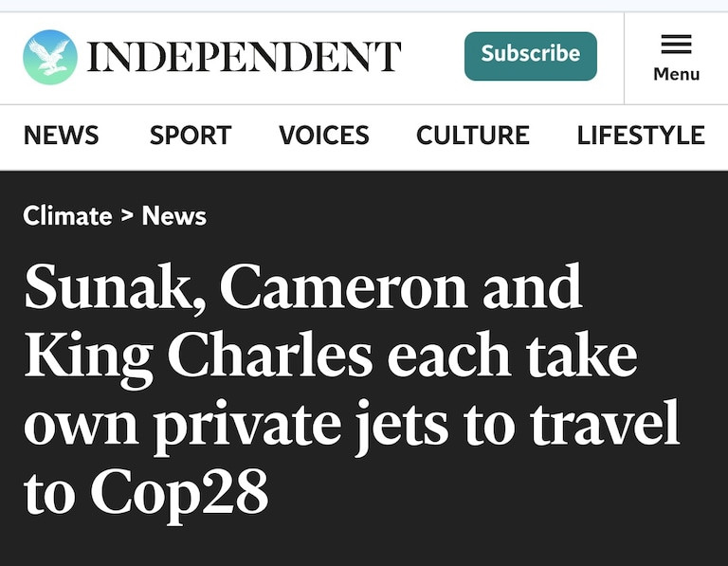Open the SPORT section
Screen dimensions: 728x566
point(190,136)
